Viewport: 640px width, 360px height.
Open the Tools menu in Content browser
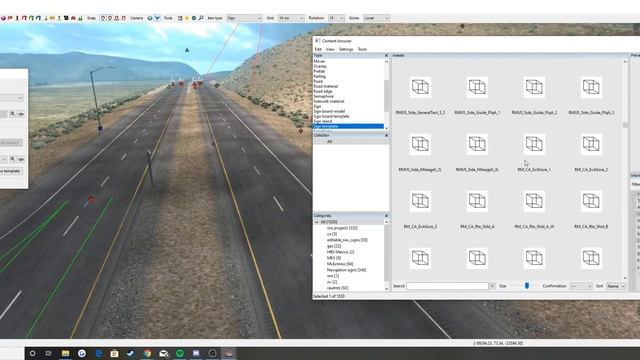coord(362,49)
